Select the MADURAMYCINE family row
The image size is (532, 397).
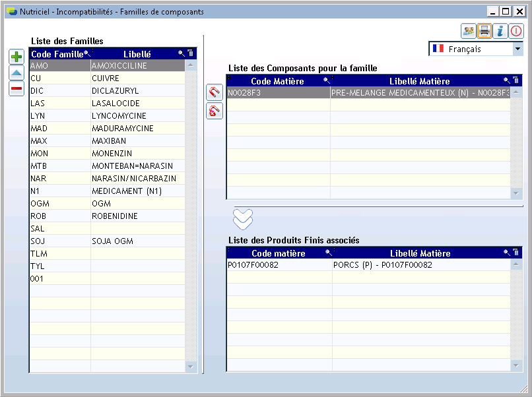coord(107,128)
